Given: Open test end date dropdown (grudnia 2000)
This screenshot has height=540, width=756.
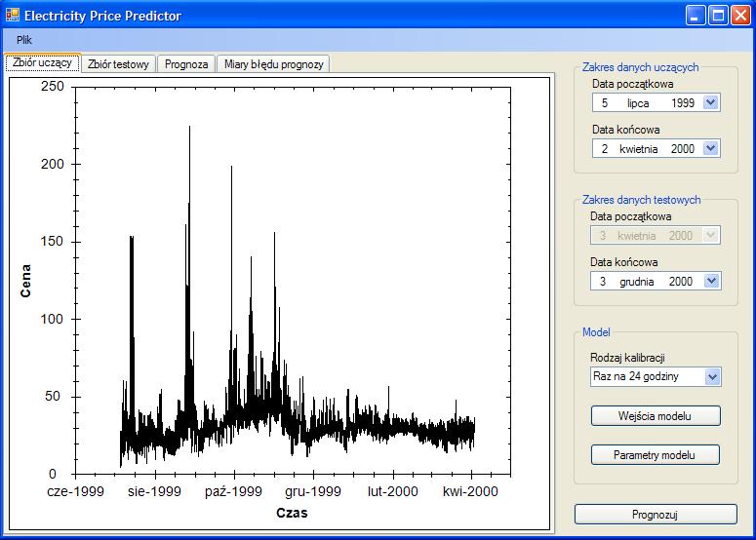Looking at the screenshot, I should point(712,281).
